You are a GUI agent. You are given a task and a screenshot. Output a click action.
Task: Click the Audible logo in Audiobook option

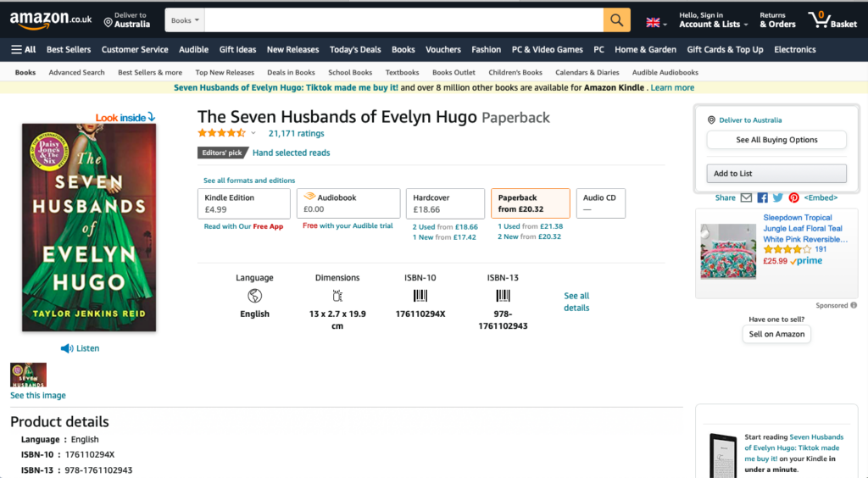(x=309, y=197)
